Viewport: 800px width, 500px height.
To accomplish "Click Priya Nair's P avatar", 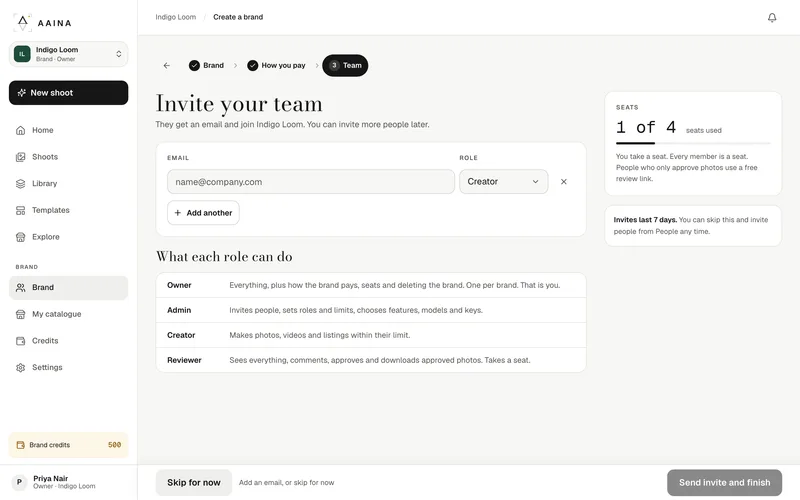I will [x=19, y=482].
